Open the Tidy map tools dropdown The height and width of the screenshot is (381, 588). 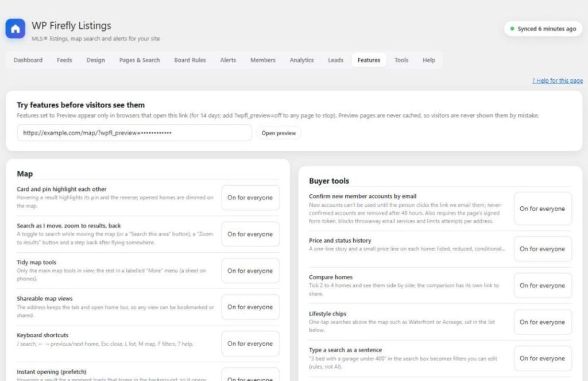tap(250, 271)
